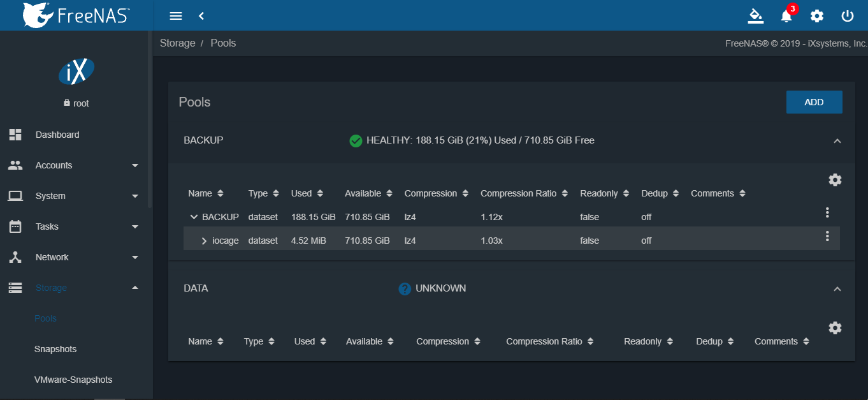Click the Storage breadcrumb link
This screenshot has height=400, width=868.
177,43
